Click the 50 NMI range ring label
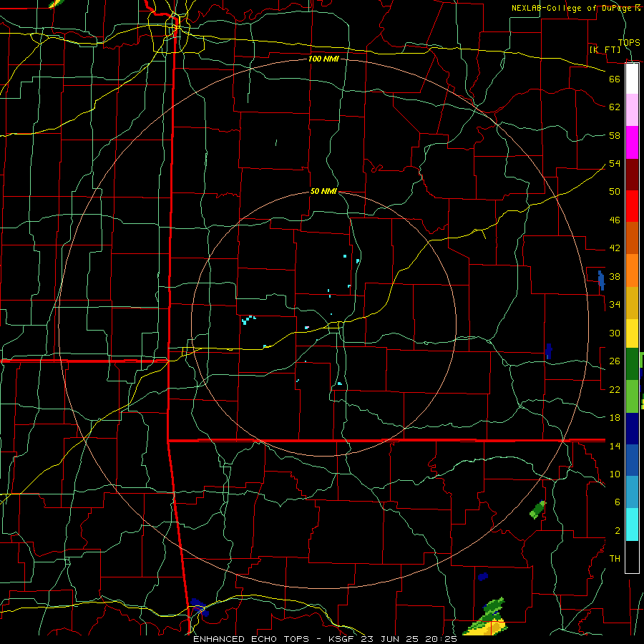The image size is (644, 644). [323, 191]
